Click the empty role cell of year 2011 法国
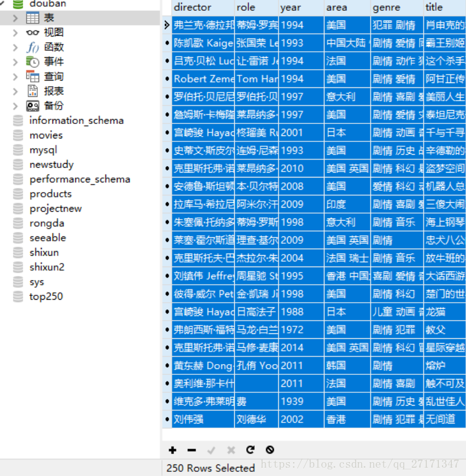Image resolution: width=466 pixels, height=476 pixels. 256,383
